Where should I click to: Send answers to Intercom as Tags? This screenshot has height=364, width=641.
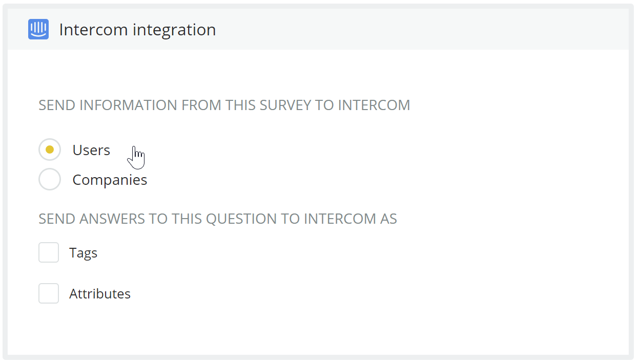[x=49, y=252]
